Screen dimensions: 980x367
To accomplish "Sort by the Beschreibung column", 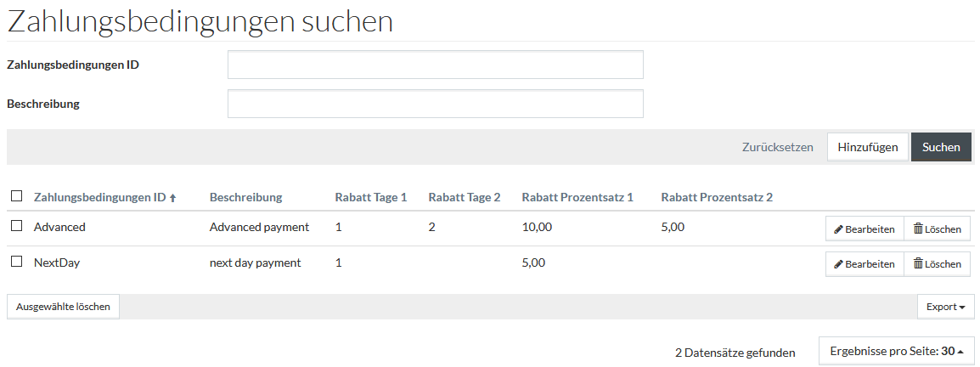I will (x=245, y=198).
